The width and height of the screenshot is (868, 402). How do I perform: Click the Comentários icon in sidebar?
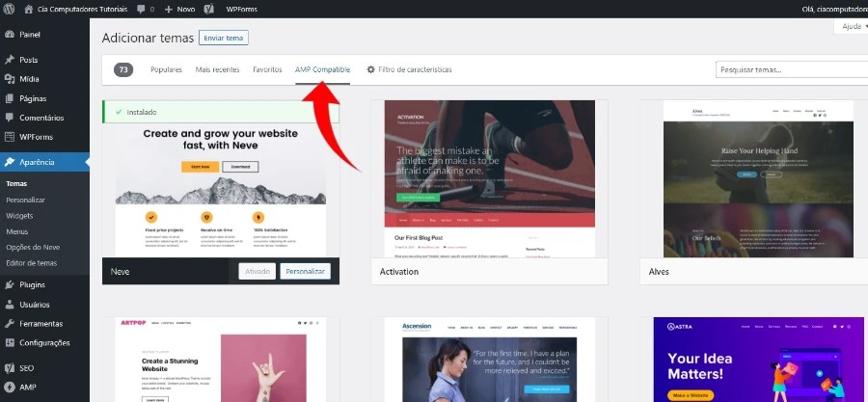click(x=10, y=118)
